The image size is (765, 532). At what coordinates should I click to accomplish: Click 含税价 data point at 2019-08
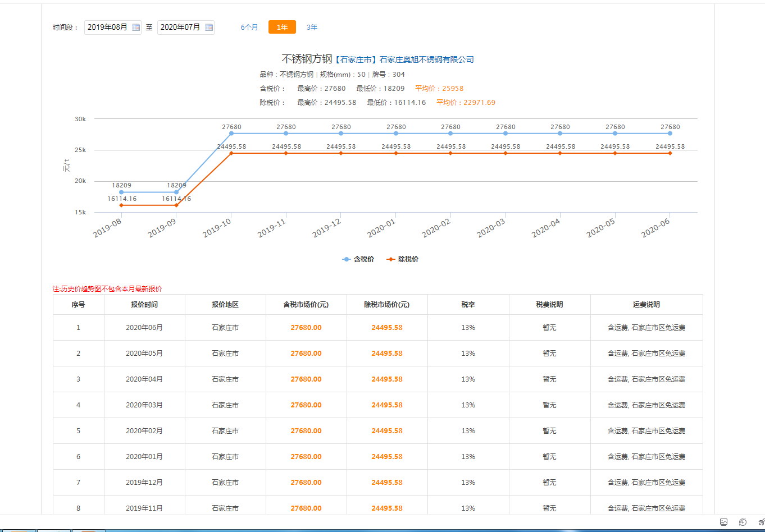click(121, 192)
